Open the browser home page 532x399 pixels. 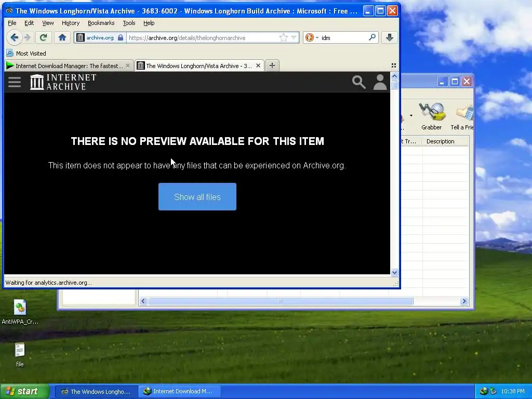(62, 37)
